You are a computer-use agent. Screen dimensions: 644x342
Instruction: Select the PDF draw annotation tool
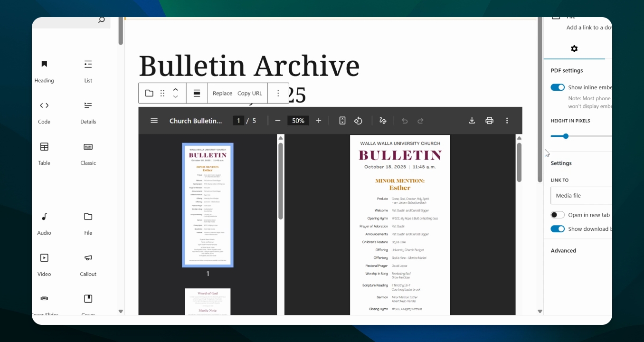coord(383,121)
